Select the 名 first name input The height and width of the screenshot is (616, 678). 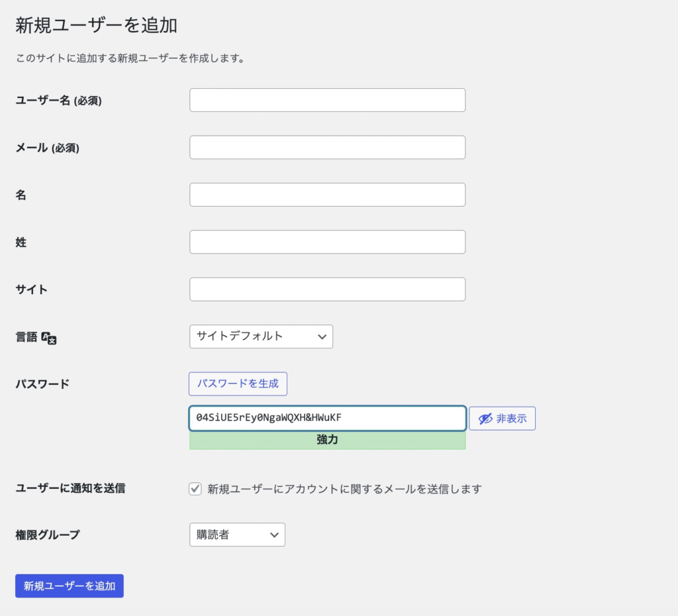click(327, 195)
